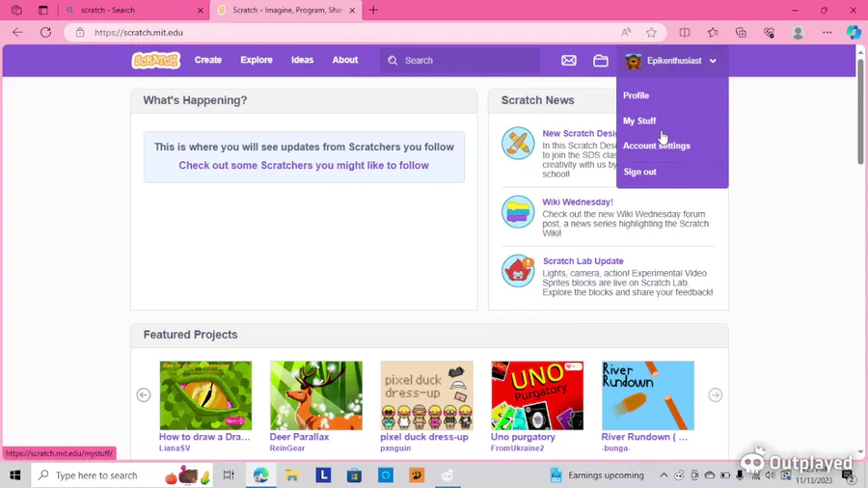Open the Create page
The height and width of the screenshot is (488, 868).
[208, 60]
